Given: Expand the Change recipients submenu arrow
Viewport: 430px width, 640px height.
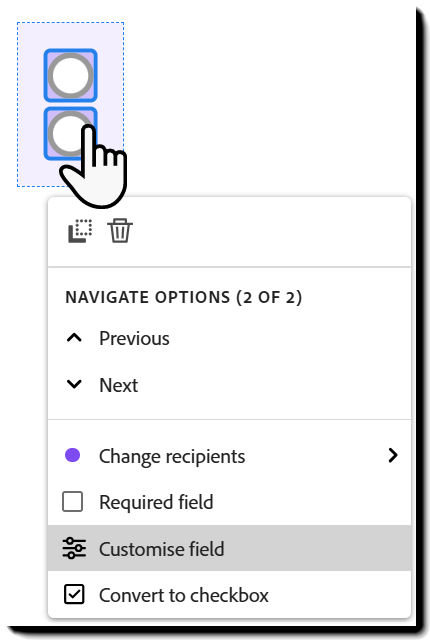Looking at the screenshot, I should [x=393, y=456].
